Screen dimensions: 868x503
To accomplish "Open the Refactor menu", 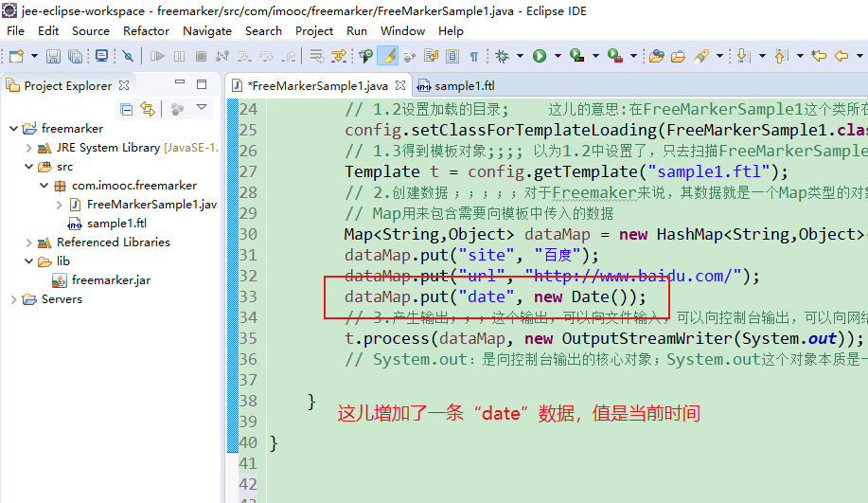I will [146, 31].
